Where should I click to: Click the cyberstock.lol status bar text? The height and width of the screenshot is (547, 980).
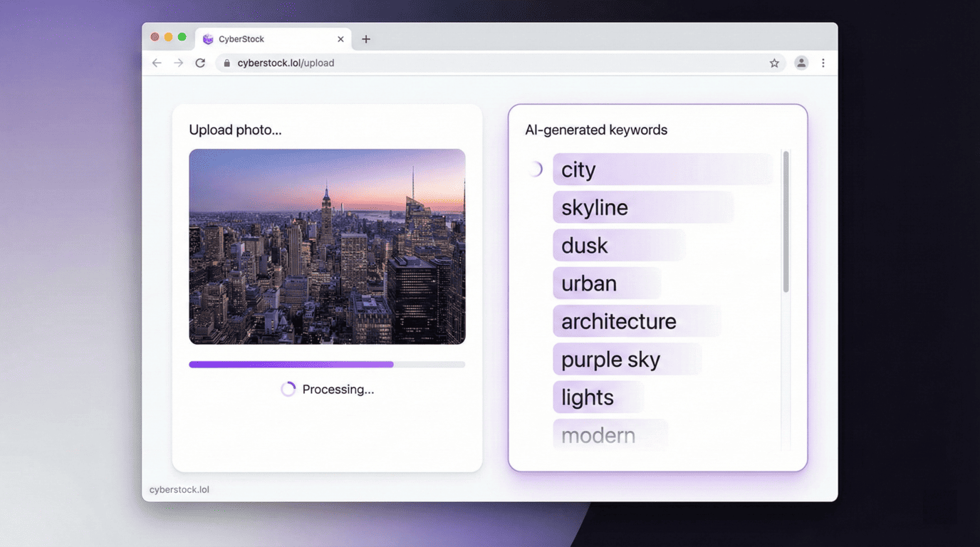[179, 489]
